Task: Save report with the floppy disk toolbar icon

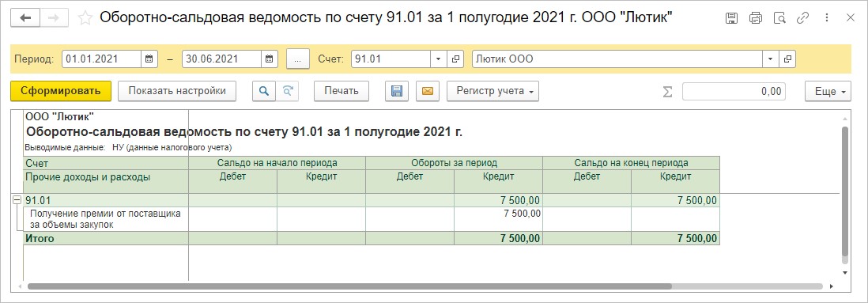Action: 396,91
